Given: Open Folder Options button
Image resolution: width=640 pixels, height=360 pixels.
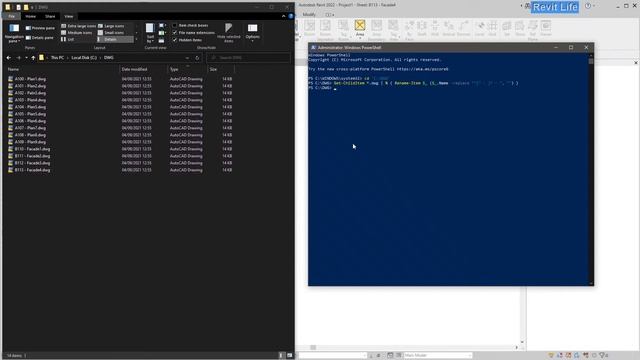Looking at the screenshot, I should 253,33.
